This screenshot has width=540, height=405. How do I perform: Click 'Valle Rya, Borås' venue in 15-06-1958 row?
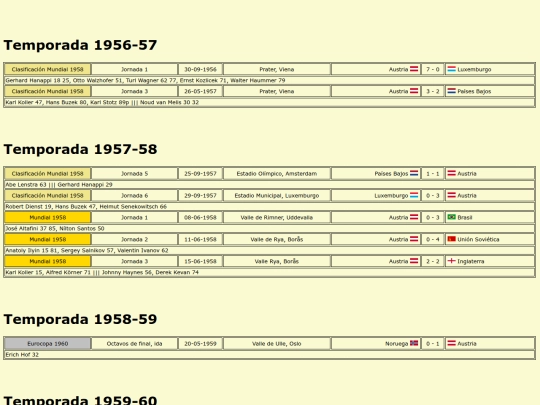pyautogui.click(x=277, y=261)
